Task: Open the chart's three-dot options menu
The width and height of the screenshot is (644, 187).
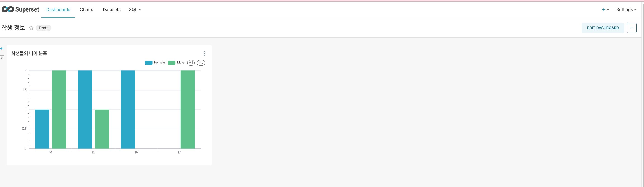Action: [x=204, y=54]
